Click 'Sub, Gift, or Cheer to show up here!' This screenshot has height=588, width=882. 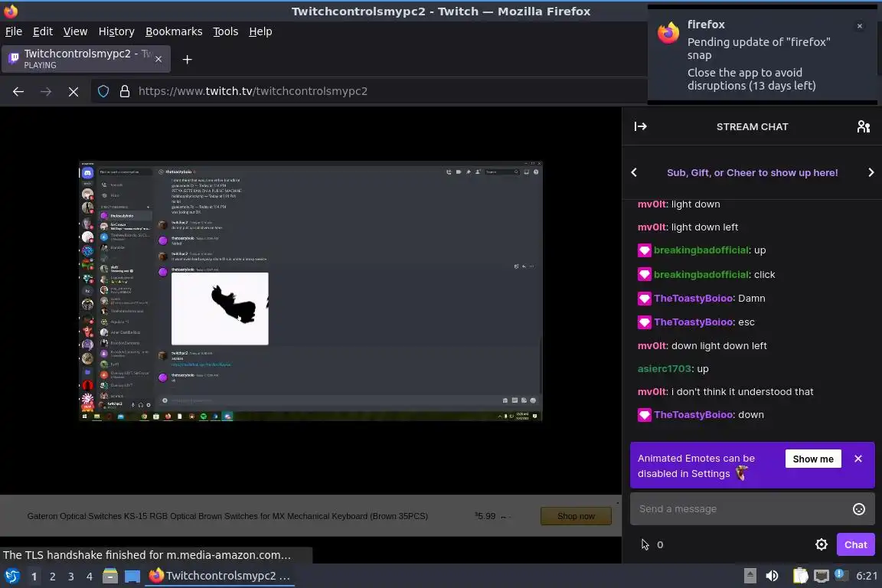(752, 173)
